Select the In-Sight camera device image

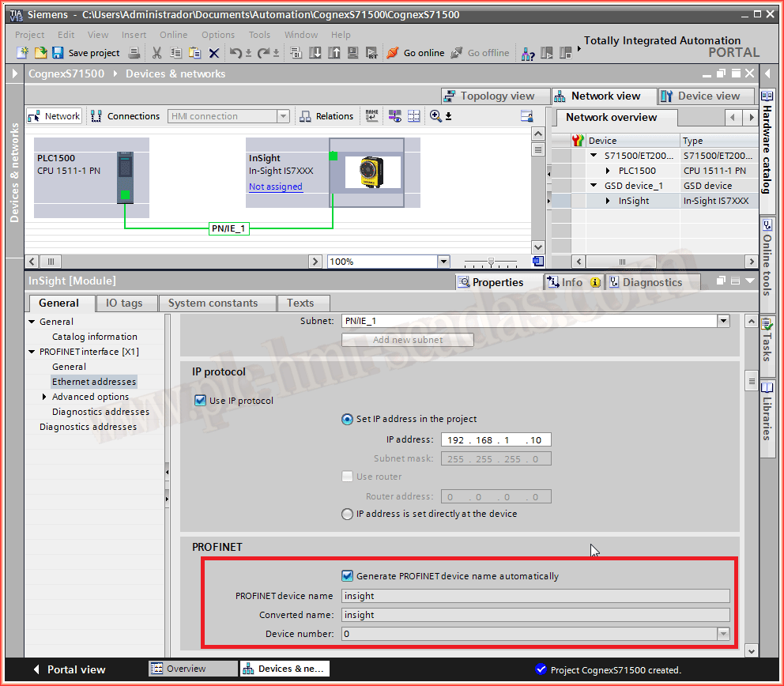[x=367, y=171]
